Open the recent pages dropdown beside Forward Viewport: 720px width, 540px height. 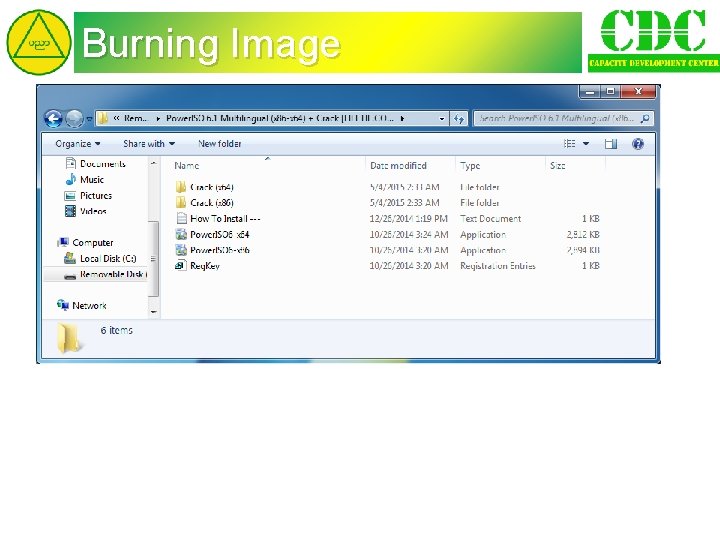click(89, 119)
